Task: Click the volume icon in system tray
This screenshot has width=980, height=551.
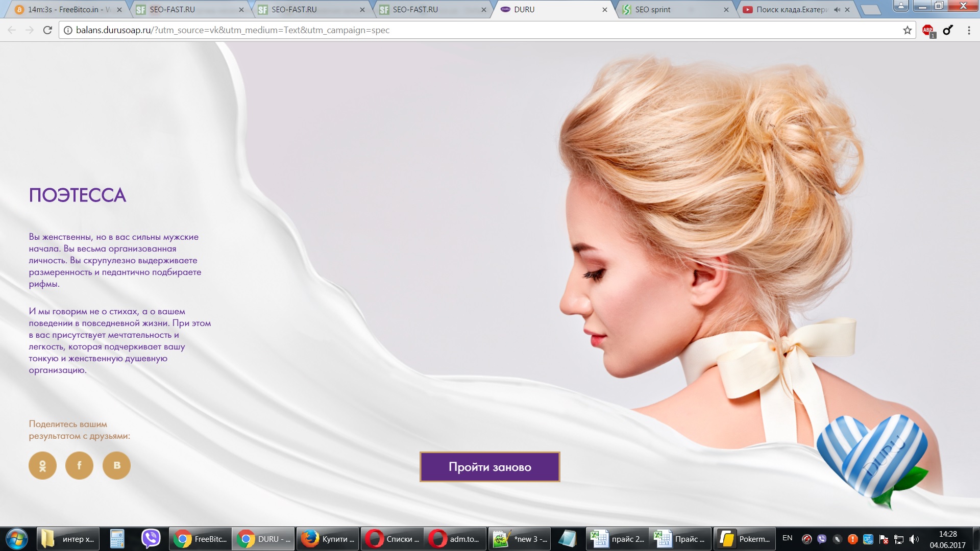Action: pos(914,539)
